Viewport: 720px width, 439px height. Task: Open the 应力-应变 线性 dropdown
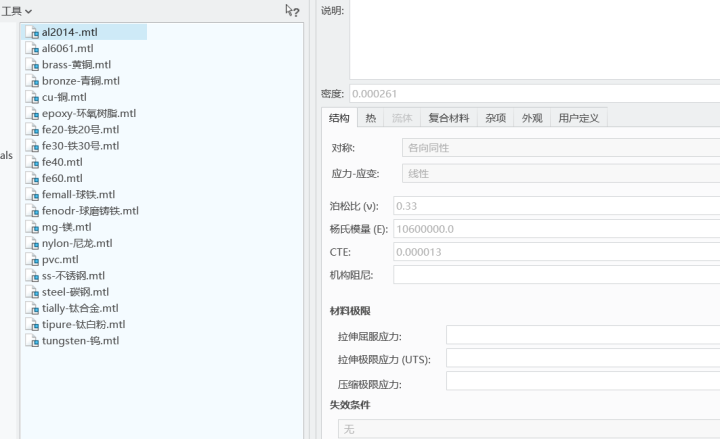(x=558, y=173)
